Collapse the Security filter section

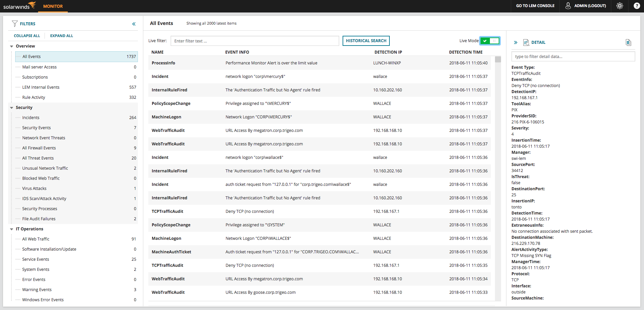coord(11,107)
